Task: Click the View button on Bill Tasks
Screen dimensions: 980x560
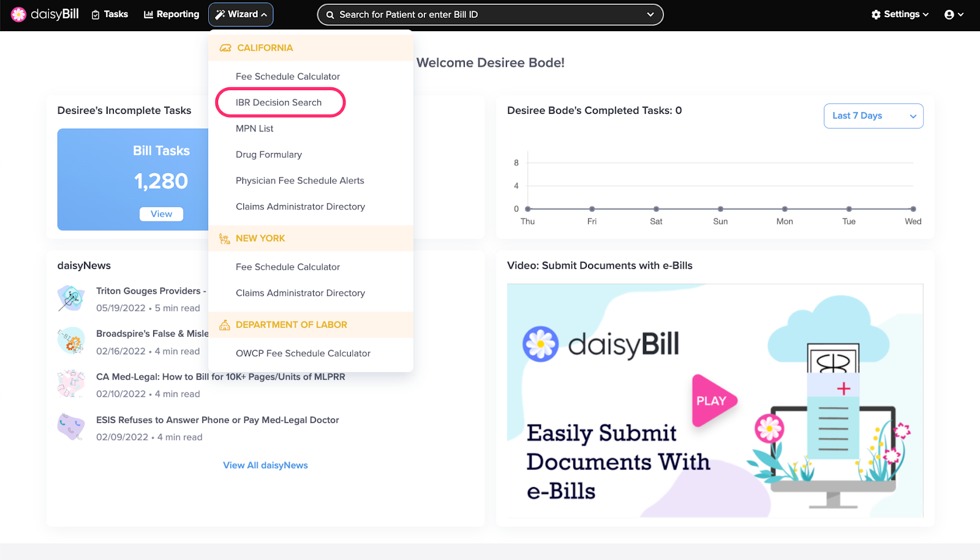Action: pyautogui.click(x=162, y=214)
